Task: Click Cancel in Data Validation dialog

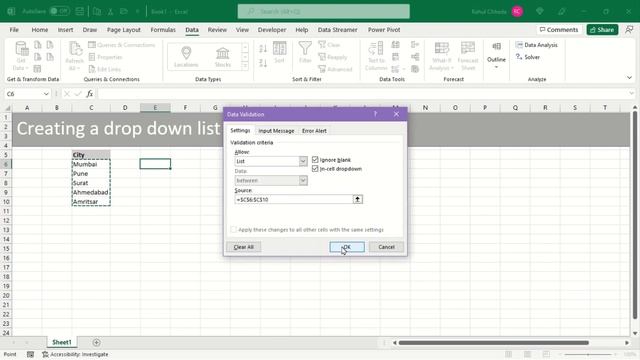Action: point(386,247)
